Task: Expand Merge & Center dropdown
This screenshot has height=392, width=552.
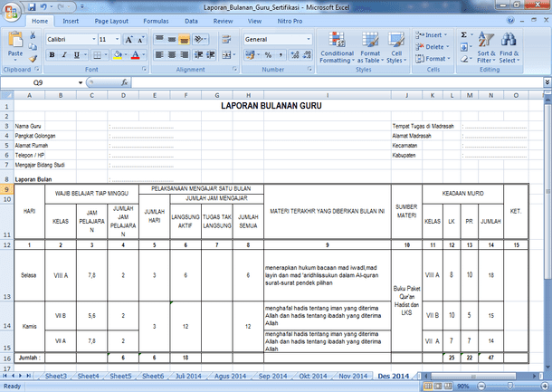Action: pyautogui.click(x=234, y=55)
